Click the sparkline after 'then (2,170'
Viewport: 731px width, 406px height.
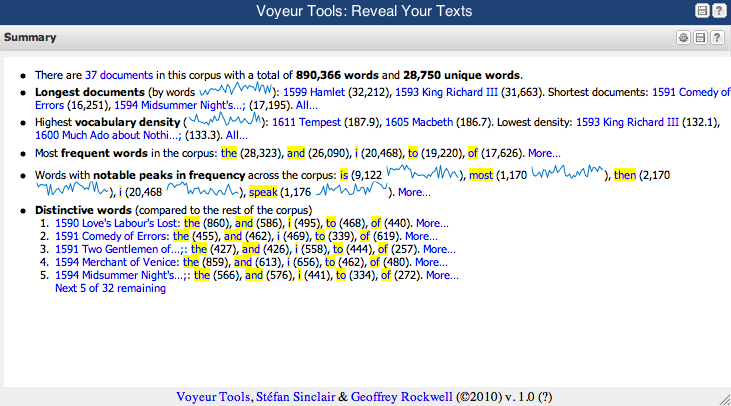pyautogui.click(x=73, y=189)
